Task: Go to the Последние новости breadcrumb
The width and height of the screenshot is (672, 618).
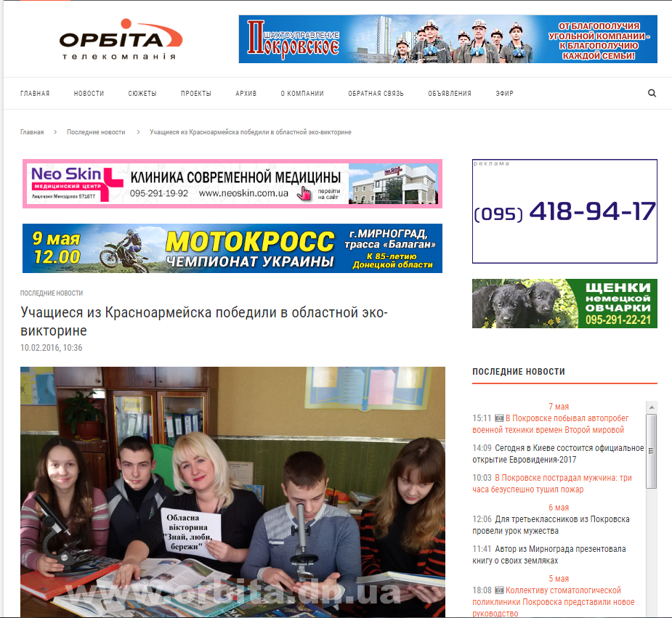Action: (x=96, y=132)
